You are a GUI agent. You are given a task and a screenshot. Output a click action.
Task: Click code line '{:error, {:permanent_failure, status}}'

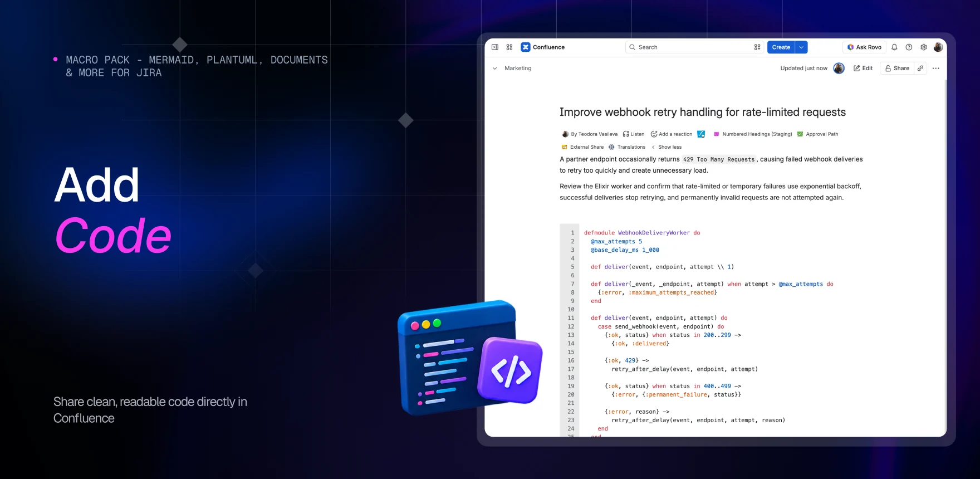pos(676,394)
